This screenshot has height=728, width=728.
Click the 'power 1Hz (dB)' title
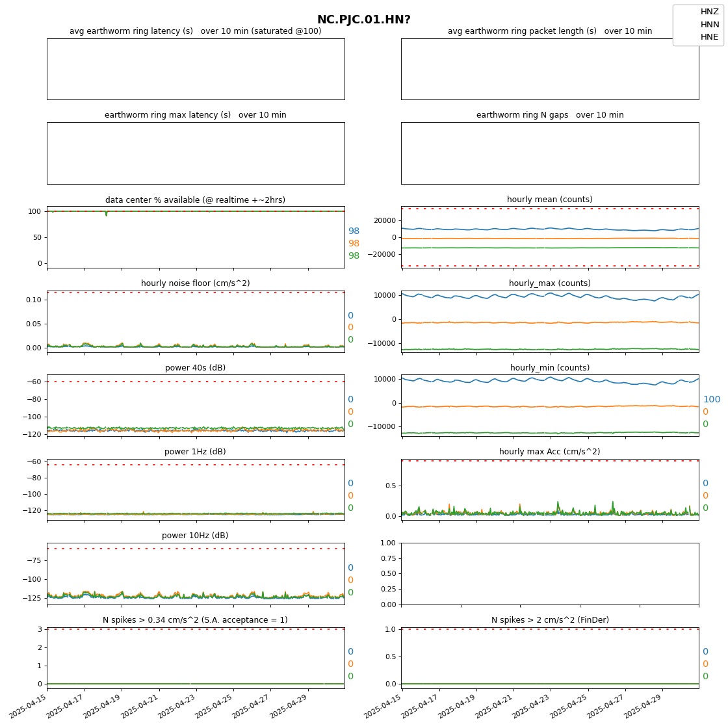click(195, 452)
